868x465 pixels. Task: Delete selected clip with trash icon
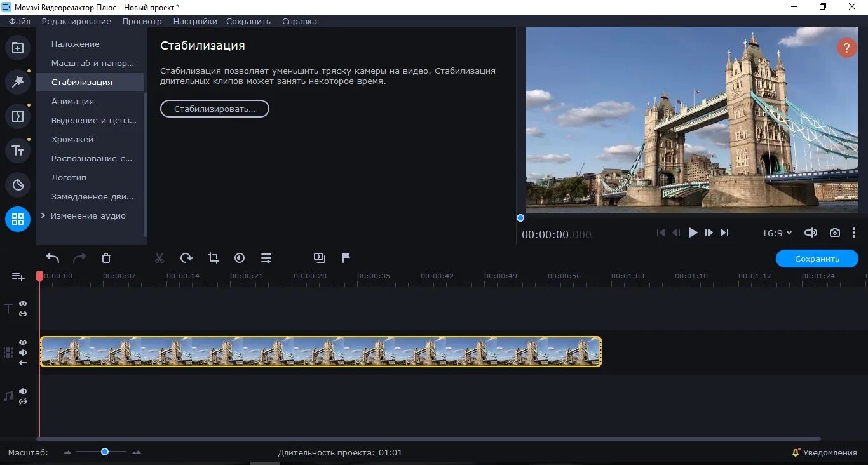point(106,258)
